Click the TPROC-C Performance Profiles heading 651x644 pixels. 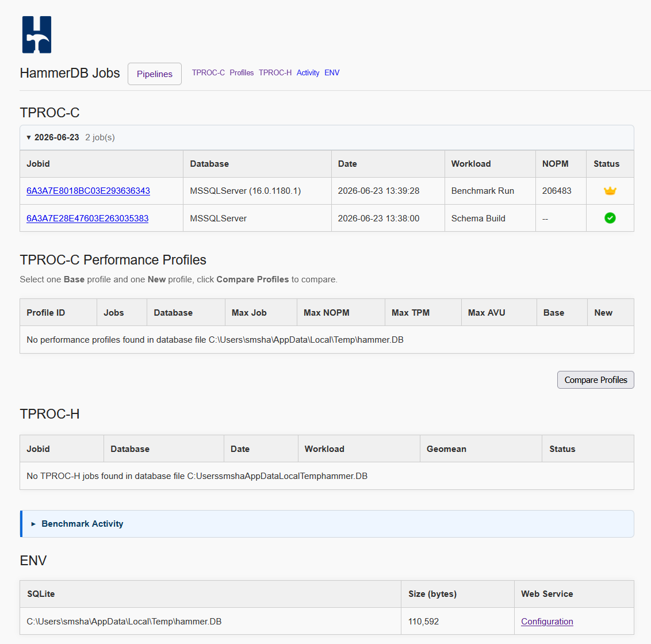point(113,260)
